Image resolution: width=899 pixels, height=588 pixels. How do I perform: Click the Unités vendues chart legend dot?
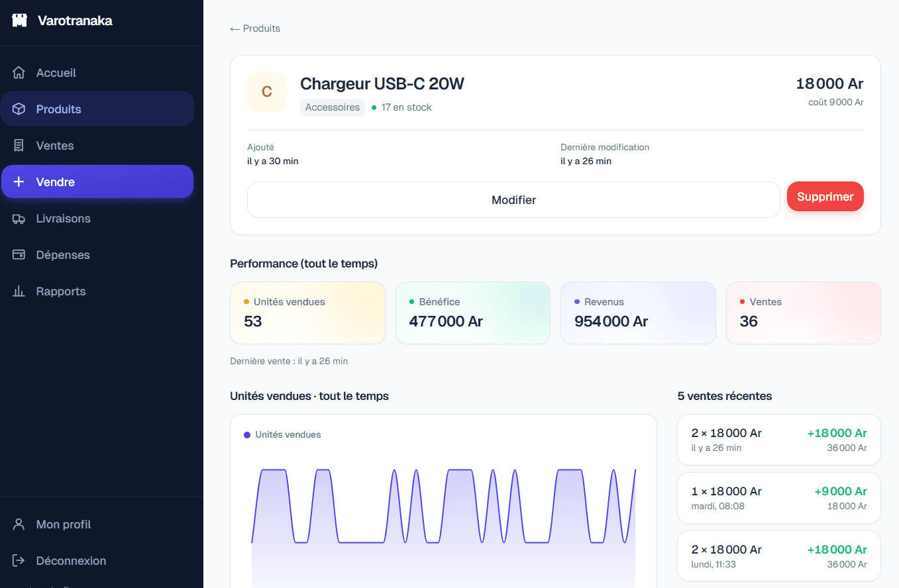[x=247, y=435]
